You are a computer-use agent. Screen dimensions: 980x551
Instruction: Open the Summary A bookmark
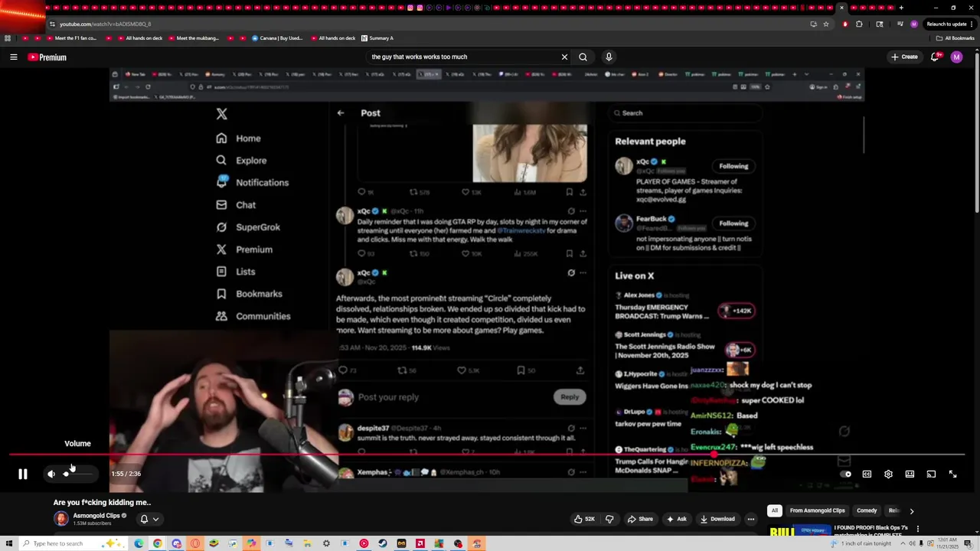(x=377, y=38)
